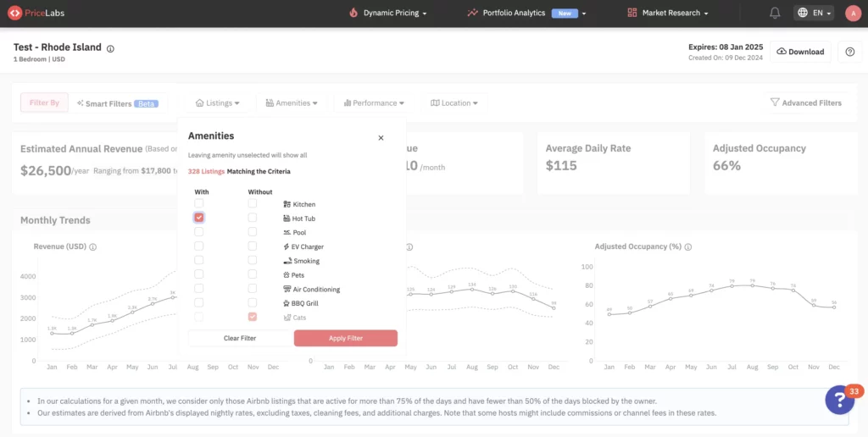
Task: Click the Apply Filter button
Action: click(346, 338)
